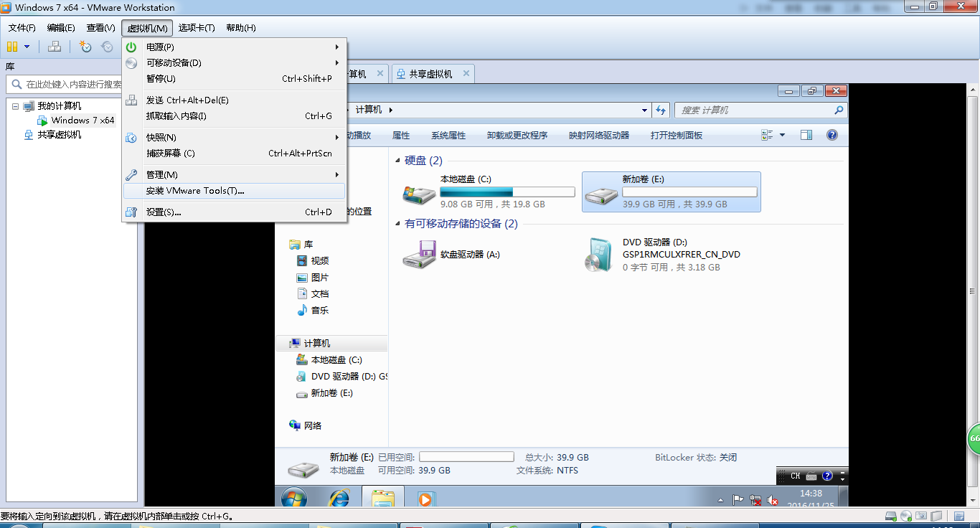Open 视频 in the navigation pane
This screenshot has width=980, height=528.
313,260
